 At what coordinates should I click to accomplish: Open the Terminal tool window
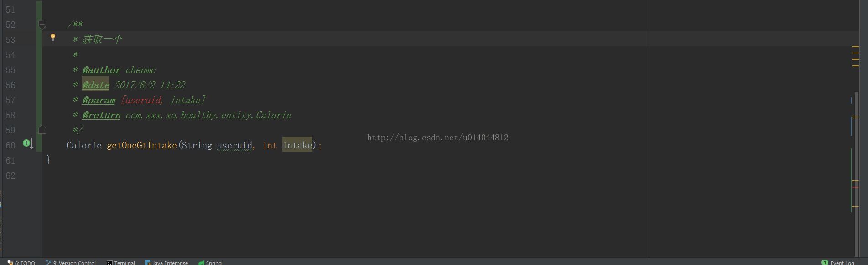[x=121, y=262]
